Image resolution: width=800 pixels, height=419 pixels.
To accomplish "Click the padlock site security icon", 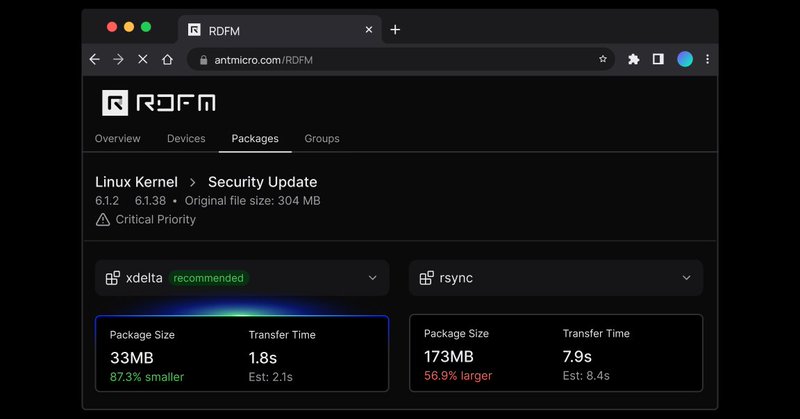I will pyautogui.click(x=204, y=60).
